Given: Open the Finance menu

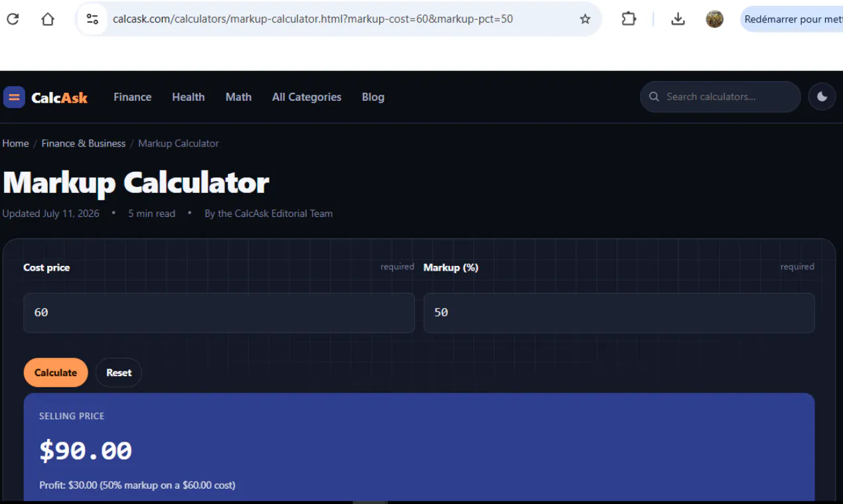Looking at the screenshot, I should click(132, 97).
